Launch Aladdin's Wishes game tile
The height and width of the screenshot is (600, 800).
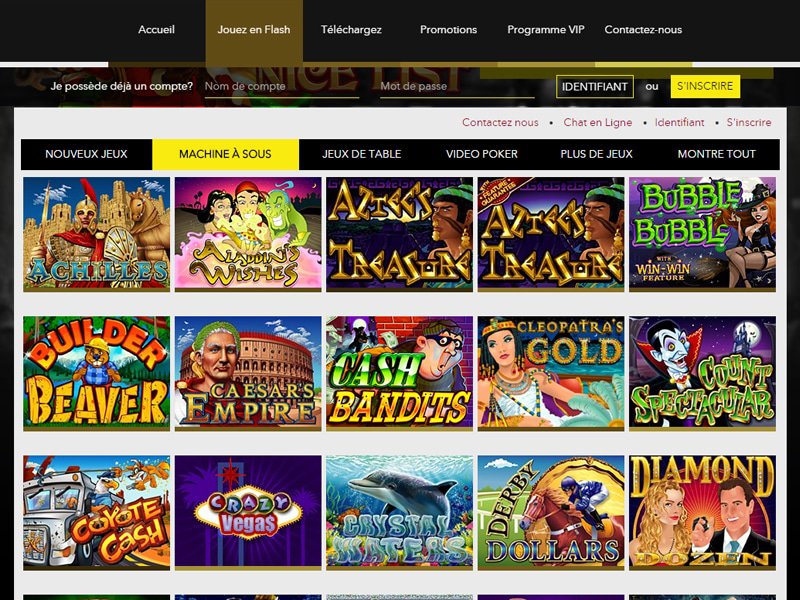pos(248,234)
